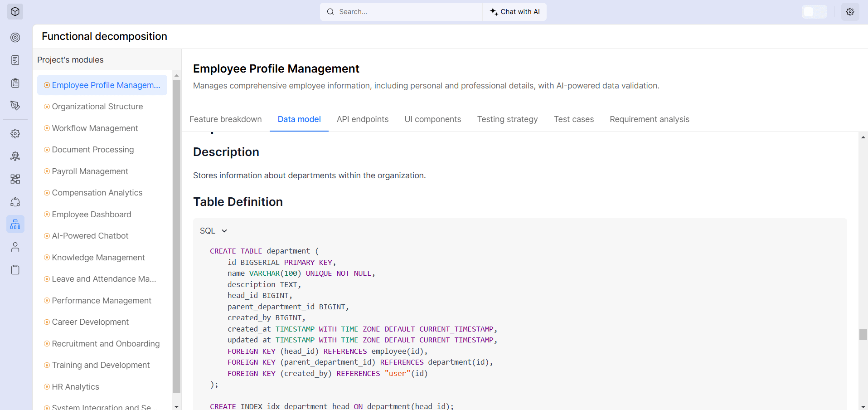Flip the toggle switch in top bar

pos(815,12)
